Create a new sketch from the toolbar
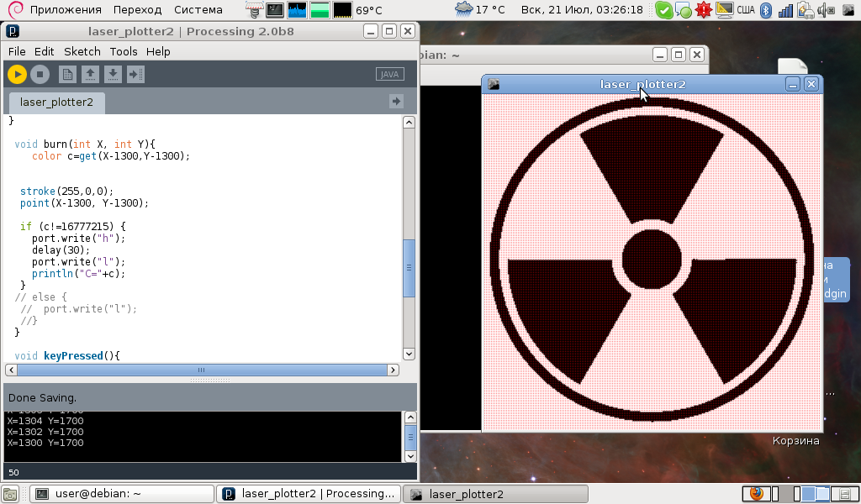The height and width of the screenshot is (504, 861). click(67, 74)
